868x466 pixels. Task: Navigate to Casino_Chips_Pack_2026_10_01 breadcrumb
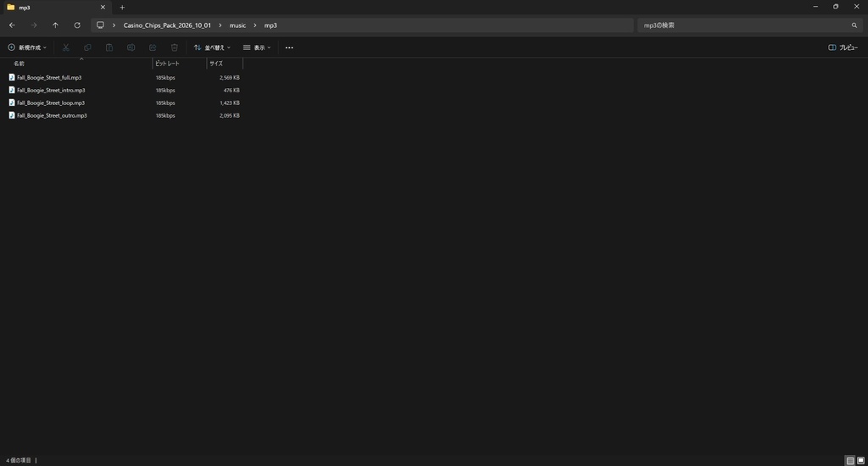[x=167, y=25]
